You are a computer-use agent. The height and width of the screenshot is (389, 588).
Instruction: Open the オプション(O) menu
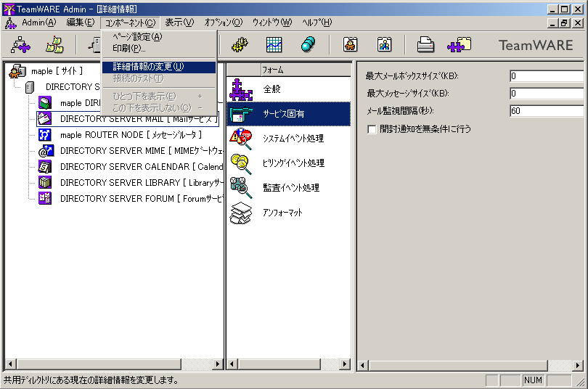point(224,22)
